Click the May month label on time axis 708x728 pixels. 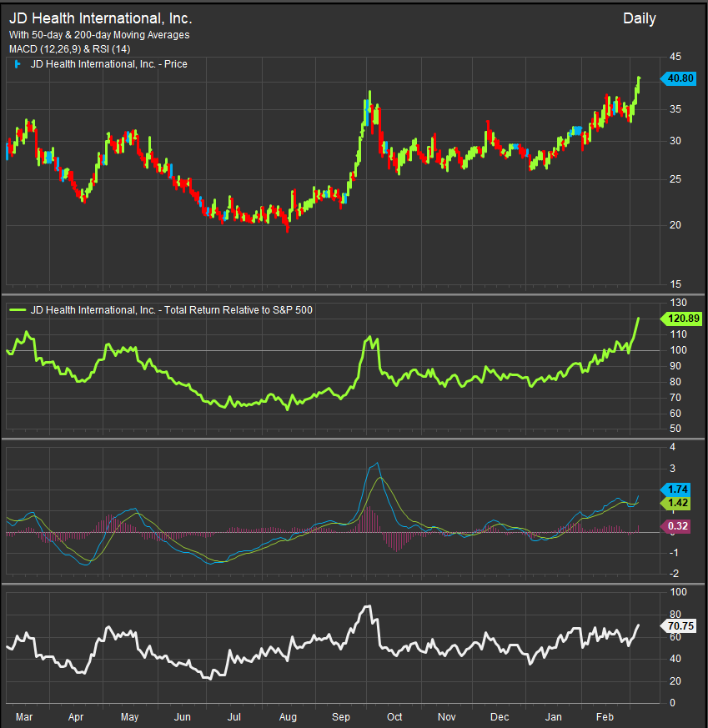(x=129, y=717)
